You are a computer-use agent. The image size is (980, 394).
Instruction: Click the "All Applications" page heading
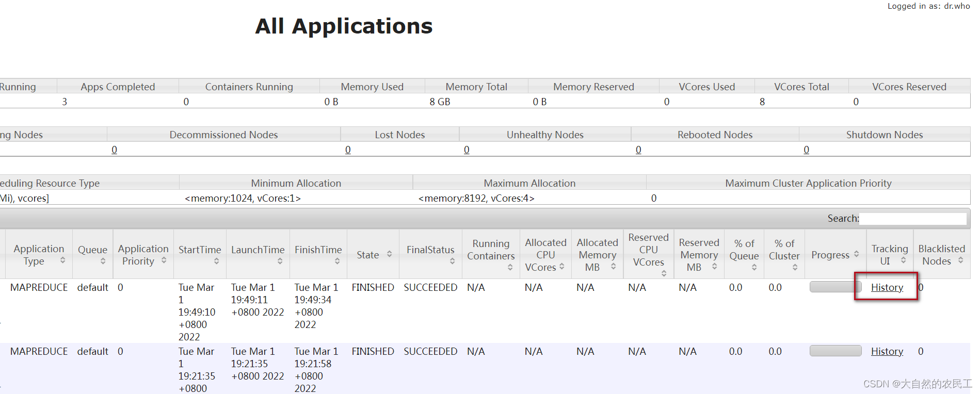pos(344,26)
